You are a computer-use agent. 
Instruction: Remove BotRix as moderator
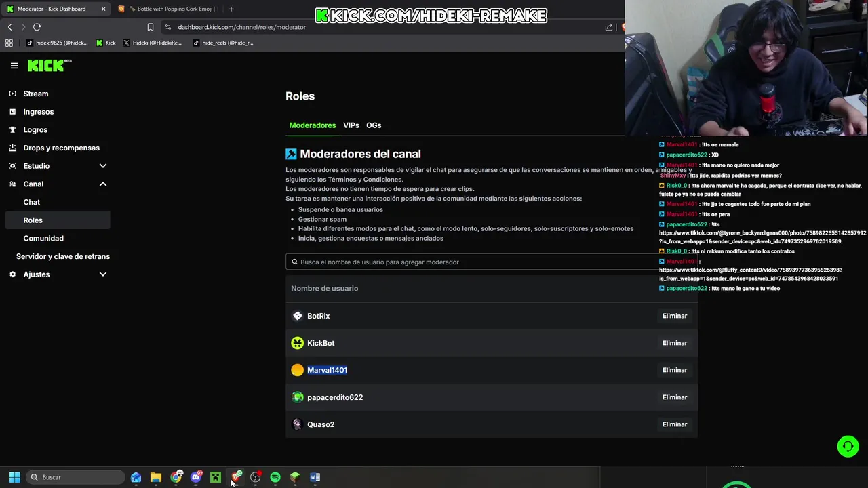[675, 316]
